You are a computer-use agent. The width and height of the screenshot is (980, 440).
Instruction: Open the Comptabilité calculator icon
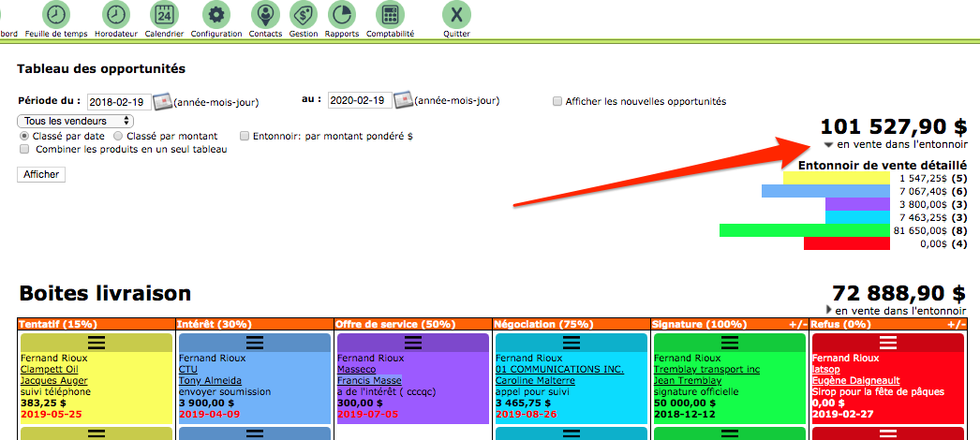pos(390,15)
